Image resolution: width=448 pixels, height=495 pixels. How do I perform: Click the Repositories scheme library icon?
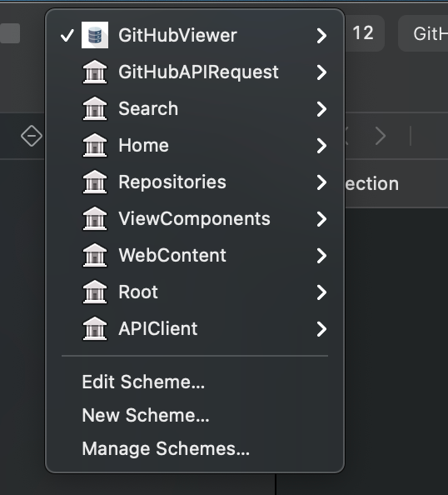pyautogui.click(x=95, y=182)
